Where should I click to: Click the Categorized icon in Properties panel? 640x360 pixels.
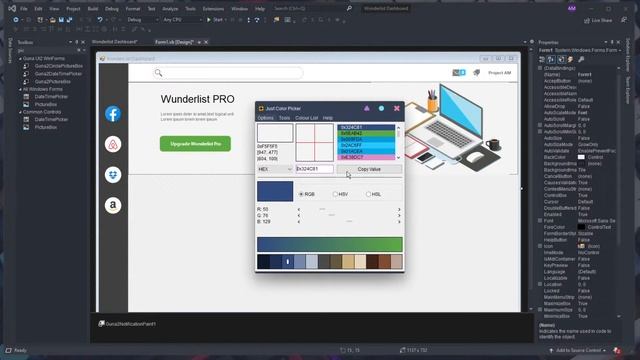point(542,60)
